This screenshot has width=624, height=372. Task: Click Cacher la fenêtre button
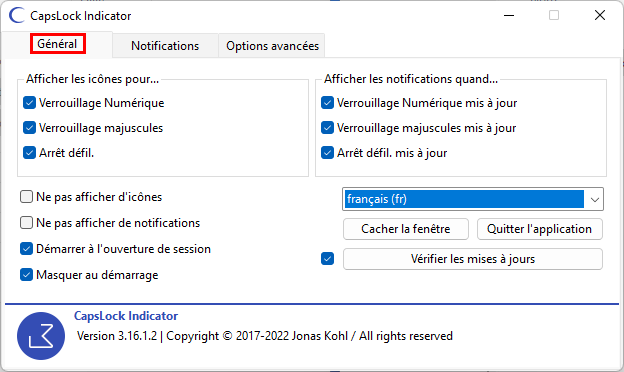[x=406, y=229]
